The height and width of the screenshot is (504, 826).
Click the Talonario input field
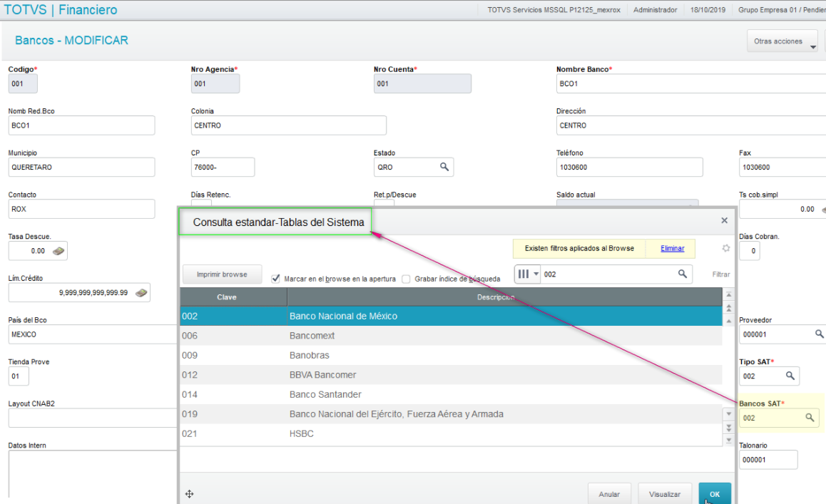768,459
